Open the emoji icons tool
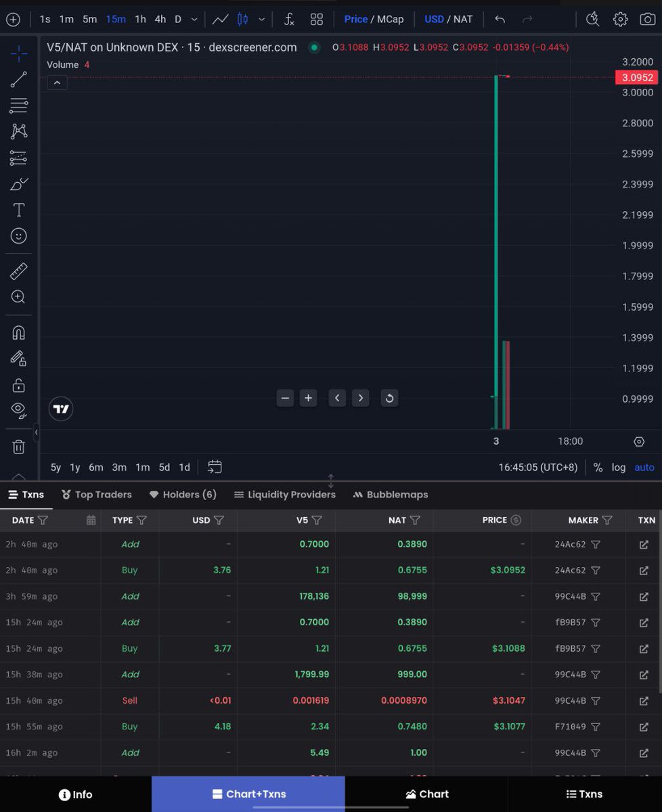 click(x=19, y=235)
